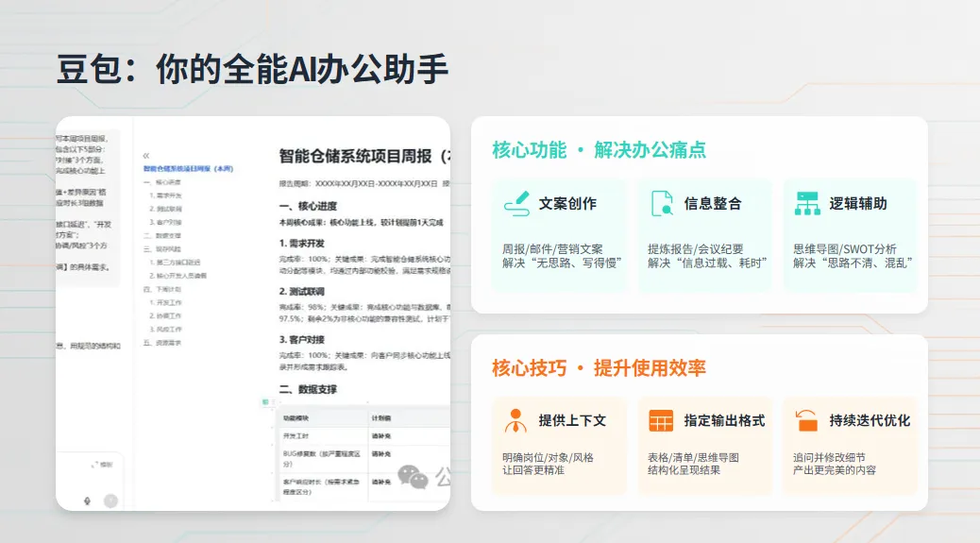Click document heading 1. 需求开发
The height and width of the screenshot is (543, 980).
click(x=302, y=243)
